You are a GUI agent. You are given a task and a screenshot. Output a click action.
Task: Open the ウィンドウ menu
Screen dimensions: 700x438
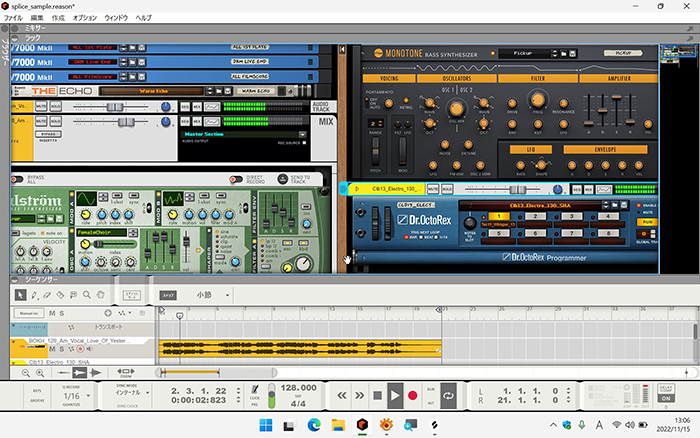[116, 18]
